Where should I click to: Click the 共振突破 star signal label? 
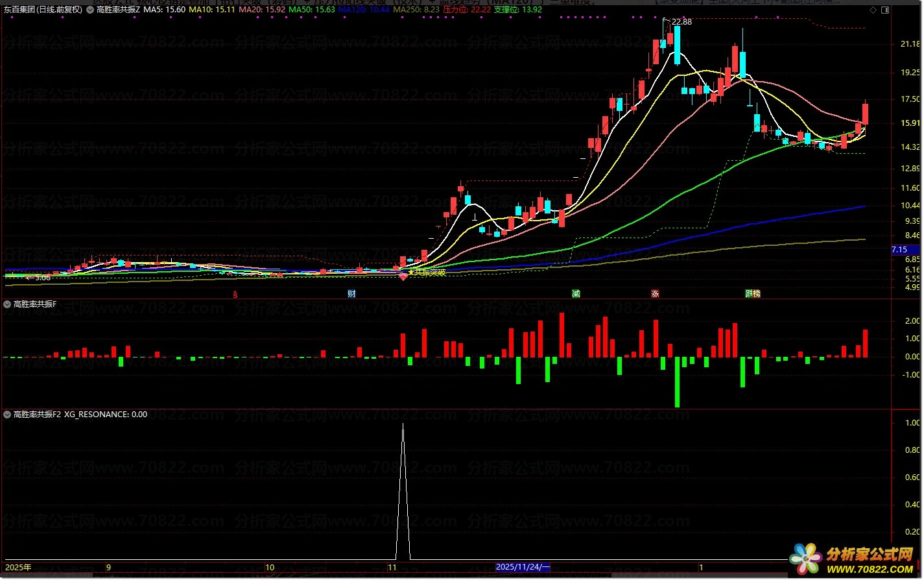(x=429, y=273)
